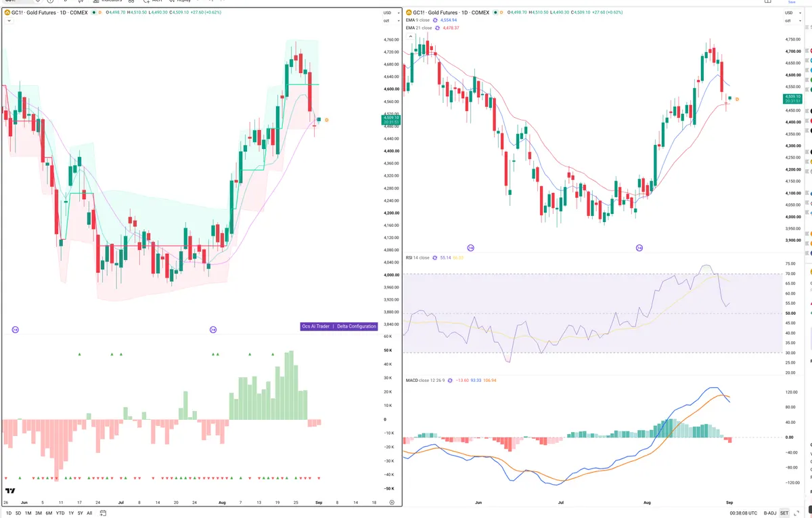Collapse the left chart legend chevron
The image size is (812, 518).
(x=7, y=21)
